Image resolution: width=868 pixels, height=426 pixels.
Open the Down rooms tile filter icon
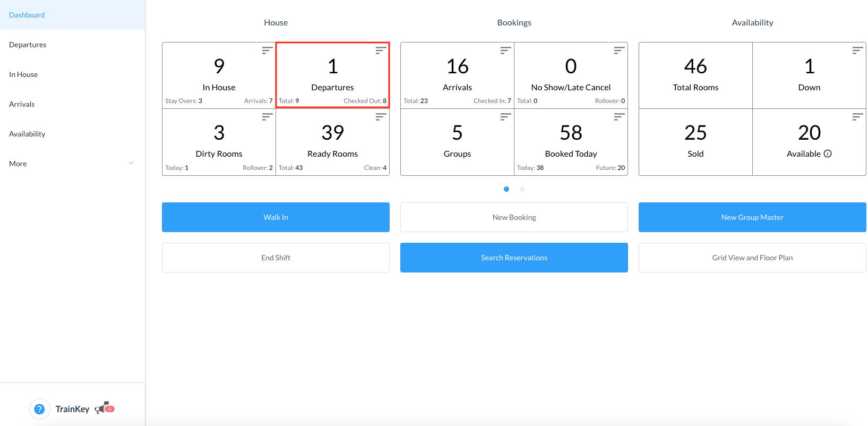pyautogui.click(x=857, y=50)
